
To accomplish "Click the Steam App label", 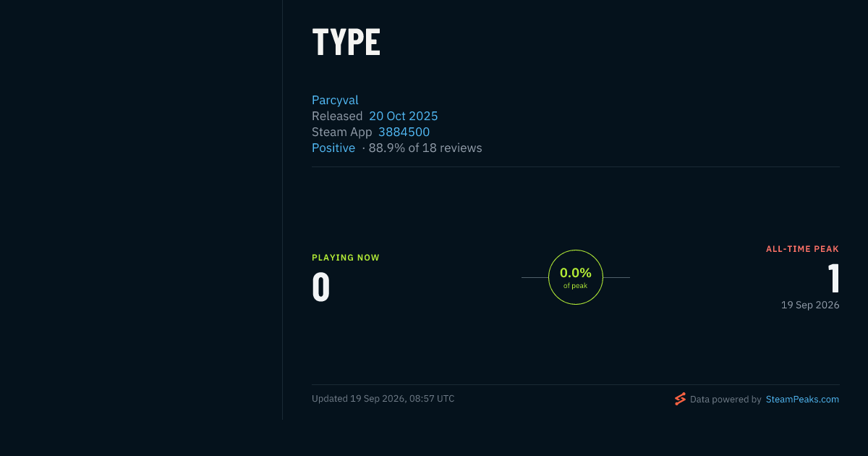I will point(342,132).
